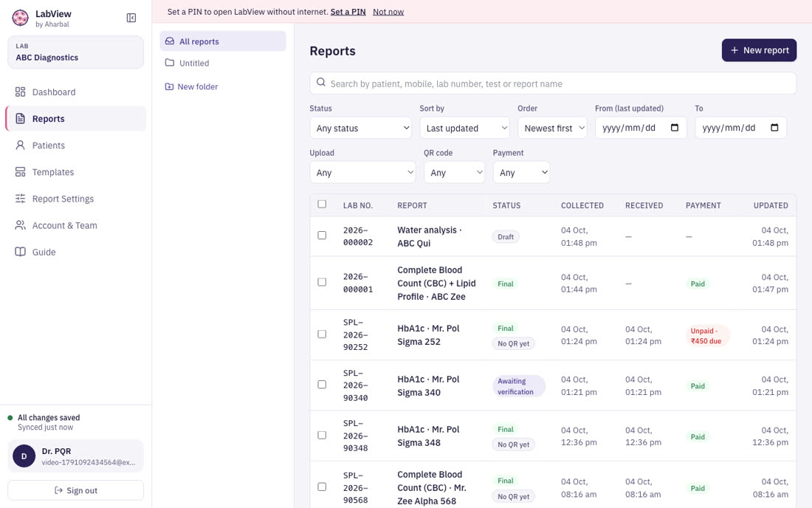Click the sign out arrow icon

[58, 490]
